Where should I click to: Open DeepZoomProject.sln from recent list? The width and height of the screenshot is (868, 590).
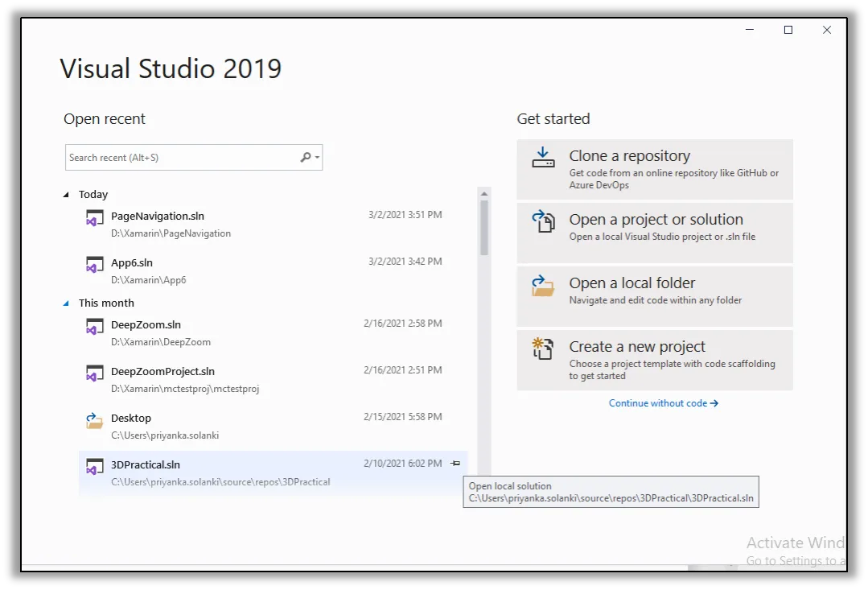pos(273,379)
